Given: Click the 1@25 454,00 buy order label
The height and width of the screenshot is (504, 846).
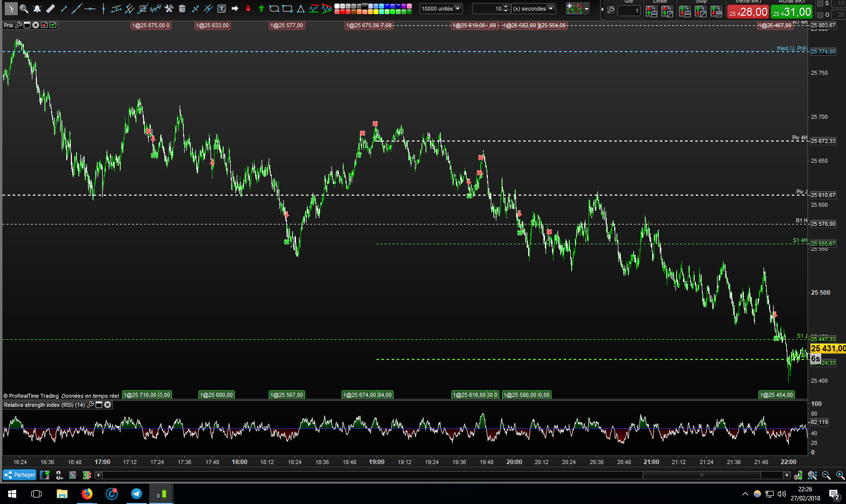Looking at the screenshot, I should 777,395.
